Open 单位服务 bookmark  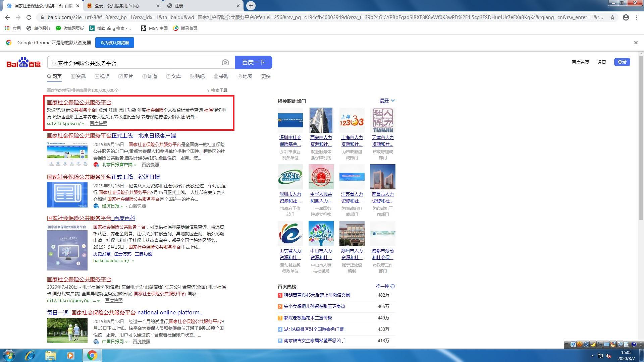(x=38, y=28)
